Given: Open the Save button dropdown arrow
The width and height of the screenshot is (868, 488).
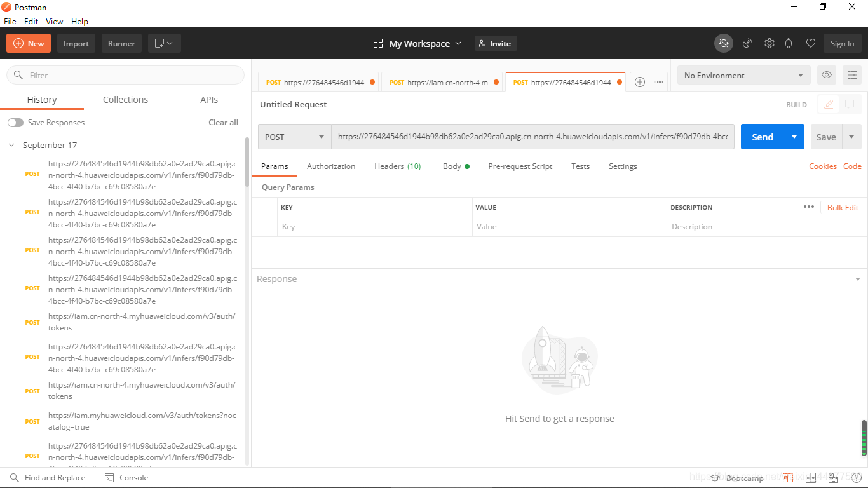Looking at the screenshot, I should tap(851, 137).
